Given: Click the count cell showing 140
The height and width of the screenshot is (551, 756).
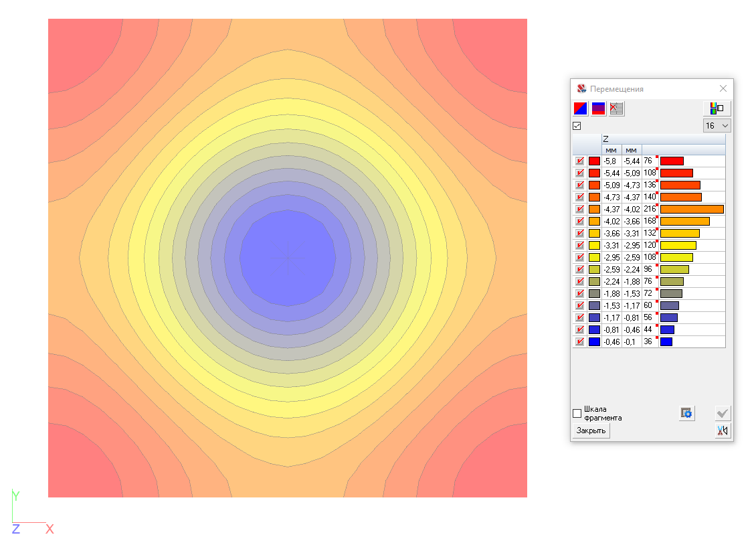Looking at the screenshot, I should (x=650, y=198).
